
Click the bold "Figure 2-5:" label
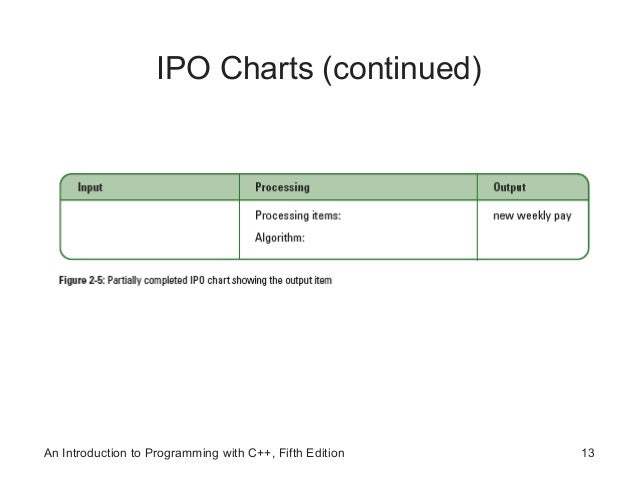coord(82,280)
